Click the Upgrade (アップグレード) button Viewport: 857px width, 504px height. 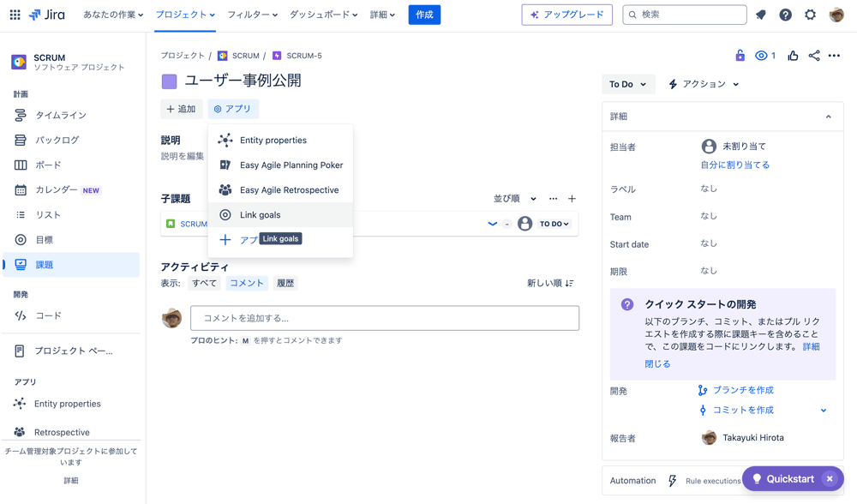(566, 15)
